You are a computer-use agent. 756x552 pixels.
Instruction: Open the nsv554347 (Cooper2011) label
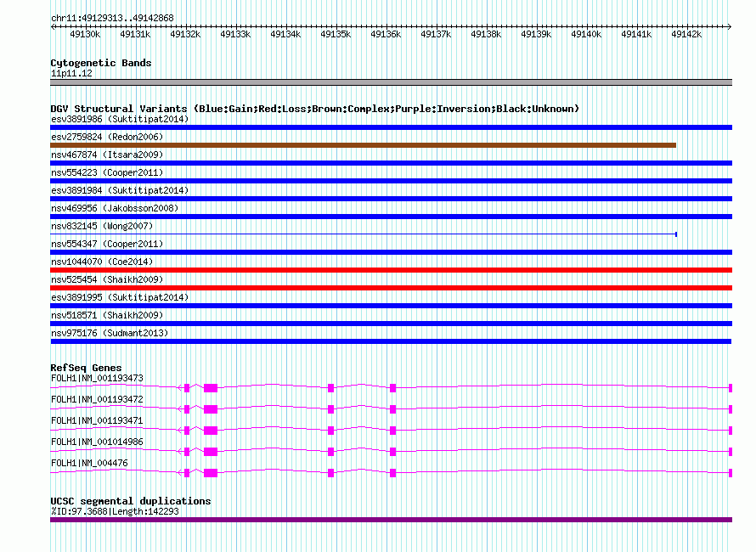[x=107, y=244]
